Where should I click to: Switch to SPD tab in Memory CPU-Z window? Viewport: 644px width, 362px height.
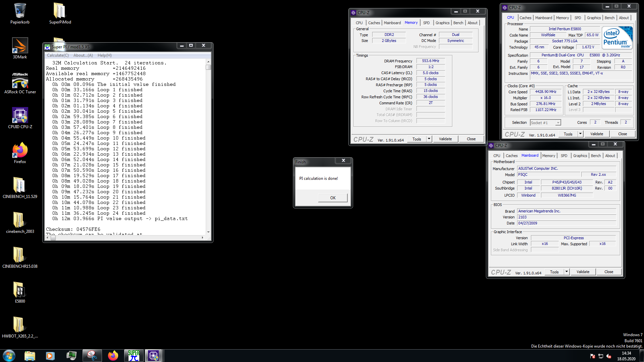(x=426, y=23)
